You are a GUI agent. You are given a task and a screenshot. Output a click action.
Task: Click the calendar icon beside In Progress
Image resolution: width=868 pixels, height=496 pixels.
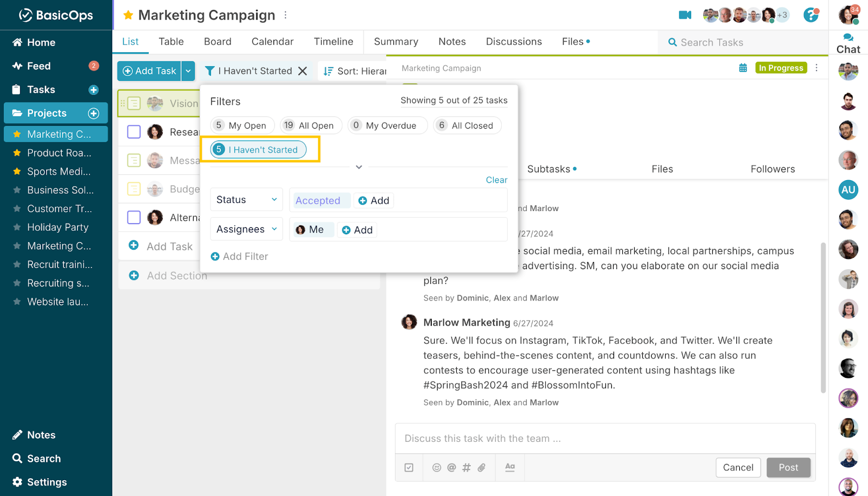[x=743, y=68]
